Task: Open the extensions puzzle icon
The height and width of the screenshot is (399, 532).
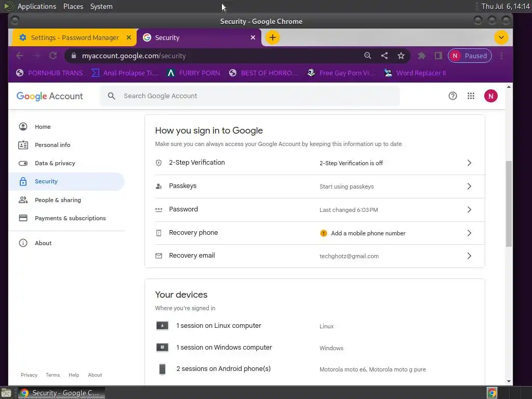Action: coord(421,56)
